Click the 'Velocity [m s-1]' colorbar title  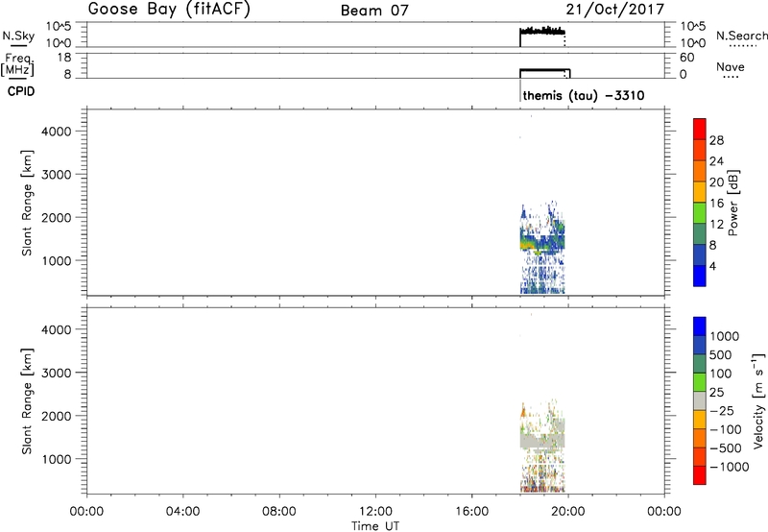(758, 400)
